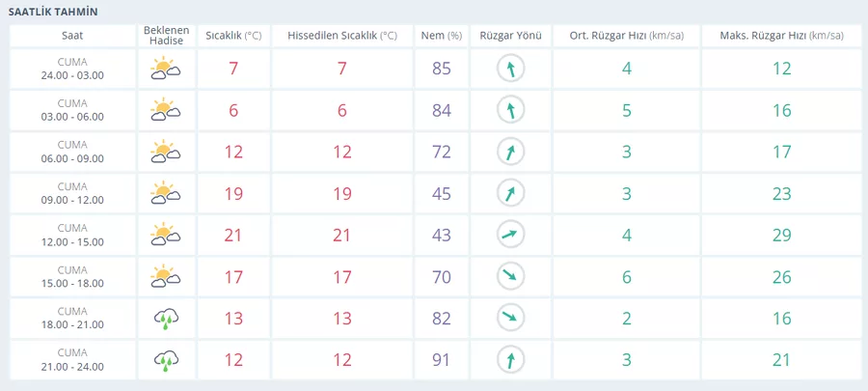Click the partly cloudy icon for 09.00 - 12.00
This screenshot has height=391, width=868.
[165, 193]
